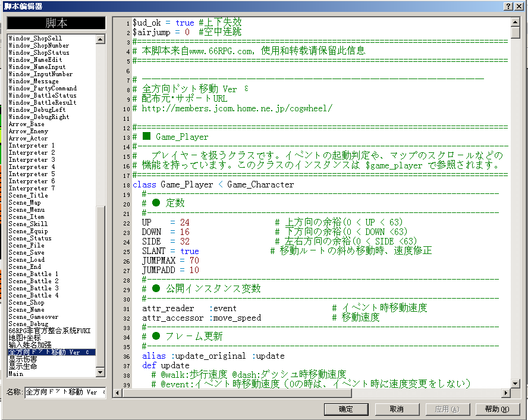Select Window_DebugRight script
The width and height of the screenshot is (528, 420).
coord(39,117)
